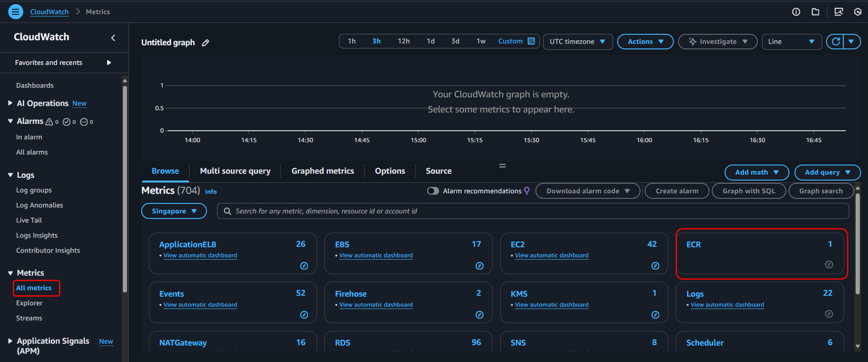Viewport: 868px width, 362px height.
Task: Open Dashboards in sidebar
Action: tap(35, 85)
